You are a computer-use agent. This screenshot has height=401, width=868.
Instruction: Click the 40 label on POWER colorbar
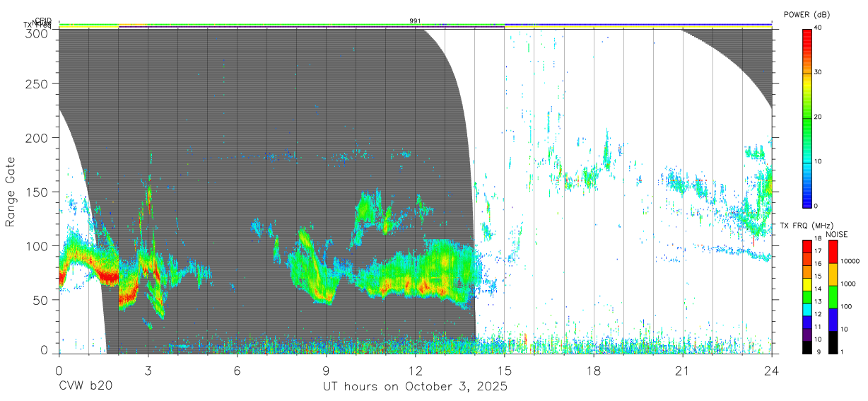click(x=819, y=28)
